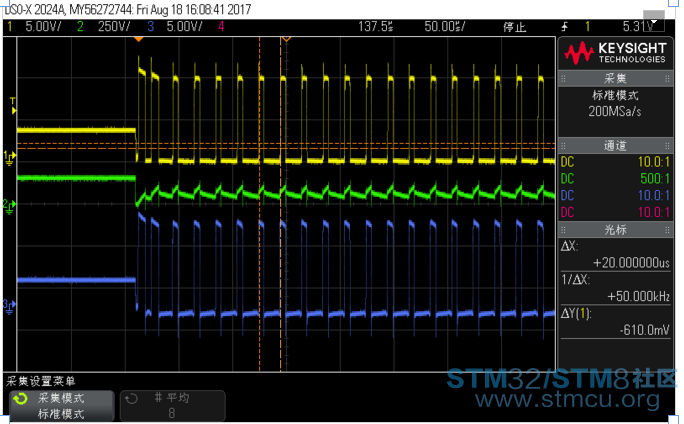Click the grip dots right of 光标 header
The width and height of the screenshot is (684, 424).
tap(667, 230)
